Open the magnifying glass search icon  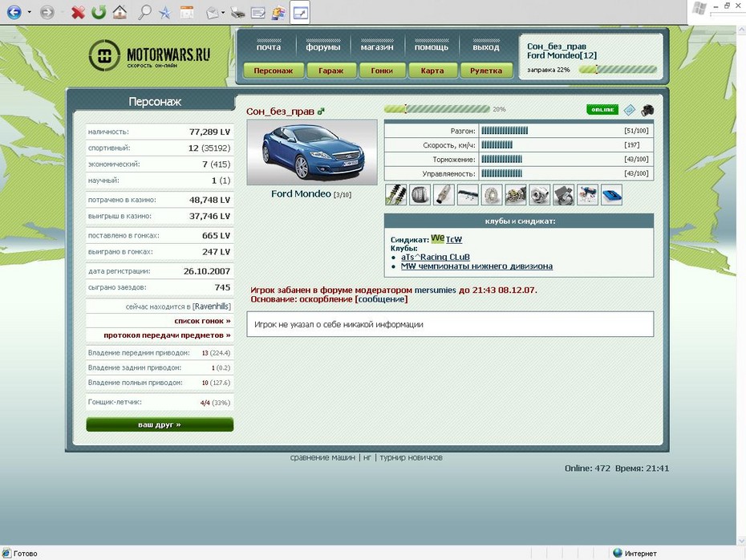pos(144,12)
